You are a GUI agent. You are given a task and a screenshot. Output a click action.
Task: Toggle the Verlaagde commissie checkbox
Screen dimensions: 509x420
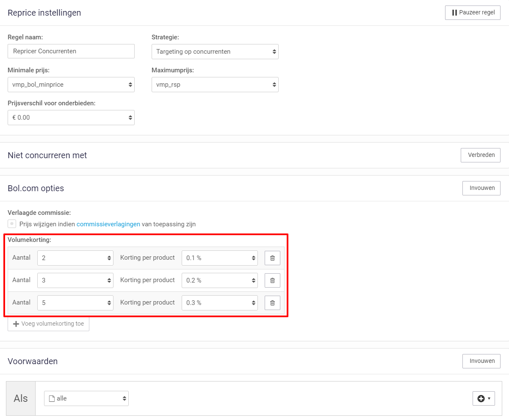12,224
